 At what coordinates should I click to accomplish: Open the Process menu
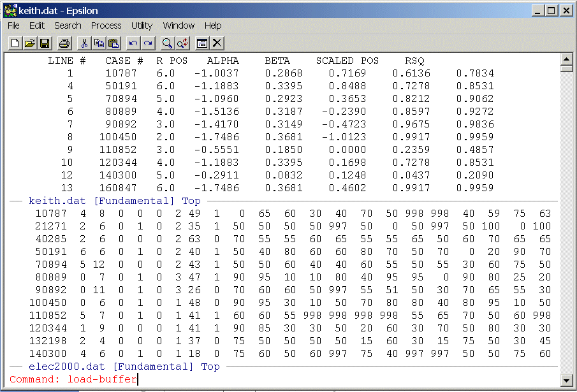(x=106, y=25)
